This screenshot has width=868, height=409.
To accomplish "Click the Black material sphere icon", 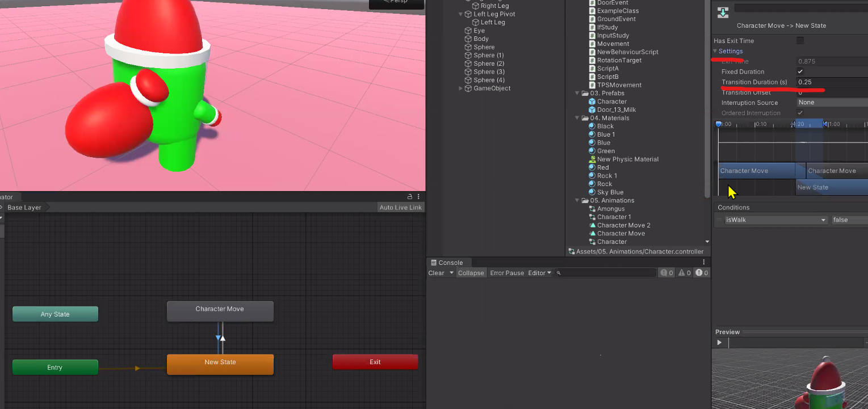I will point(592,127).
